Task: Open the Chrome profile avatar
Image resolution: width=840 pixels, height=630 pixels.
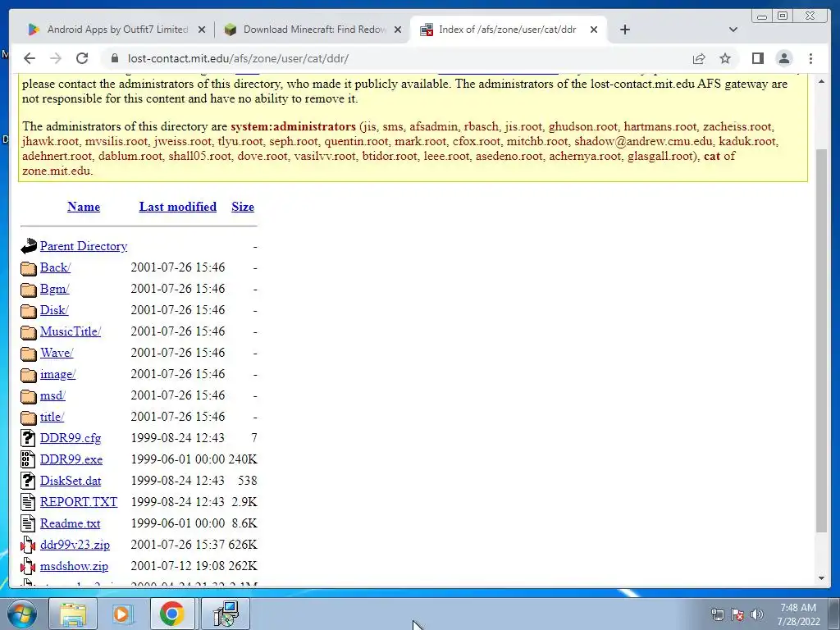Action: [x=783, y=58]
